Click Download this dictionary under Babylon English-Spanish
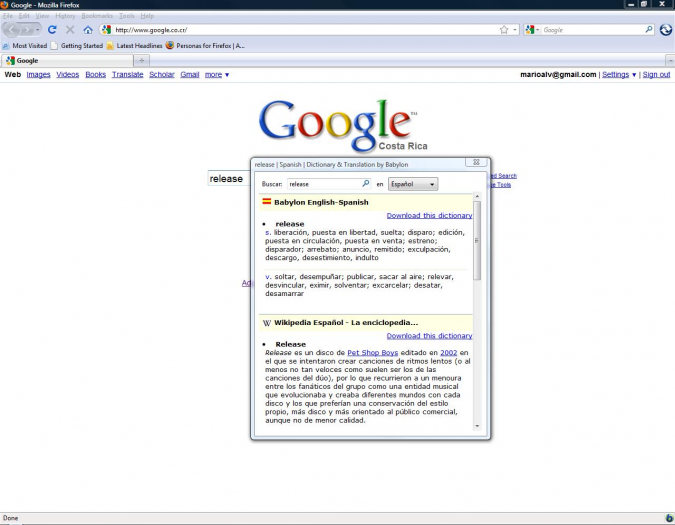Image resolution: width=675 pixels, height=525 pixels. point(429,215)
